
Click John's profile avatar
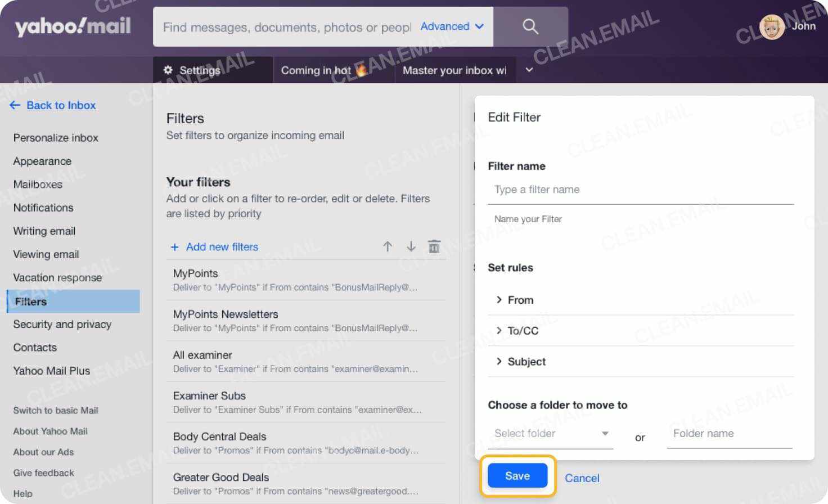772,26
